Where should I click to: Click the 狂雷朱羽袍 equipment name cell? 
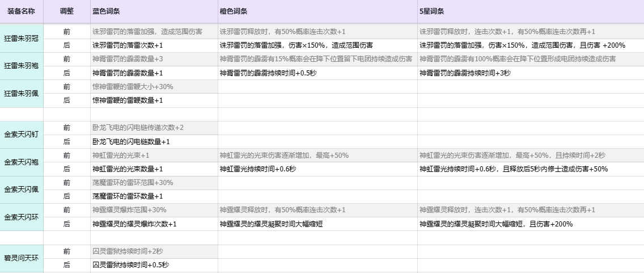pyautogui.click(x=21, y=66)
